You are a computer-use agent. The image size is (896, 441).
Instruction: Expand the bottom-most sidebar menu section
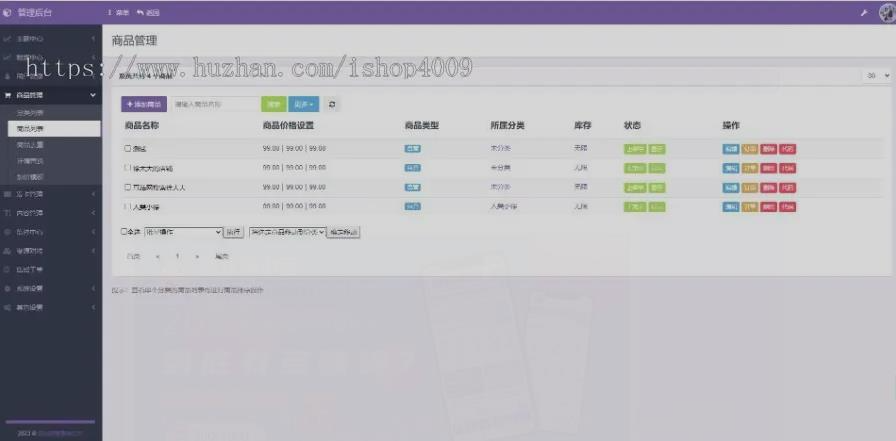pos(51,307)
